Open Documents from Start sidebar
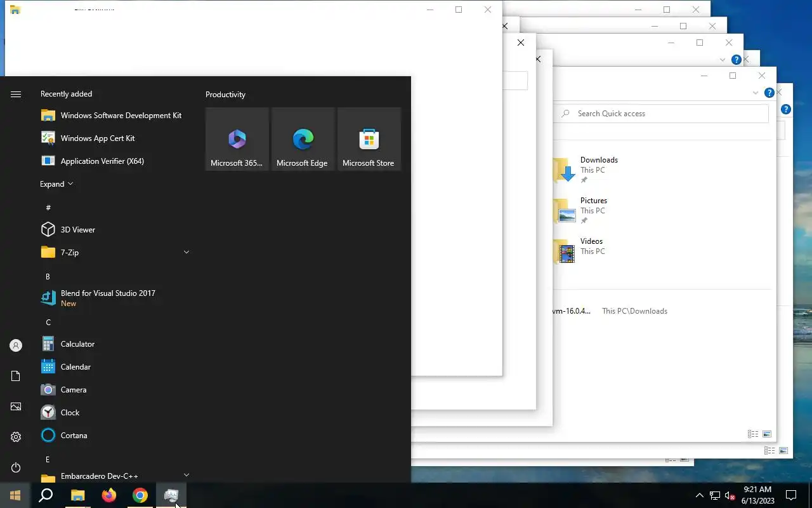 click(x=16, y=376)
